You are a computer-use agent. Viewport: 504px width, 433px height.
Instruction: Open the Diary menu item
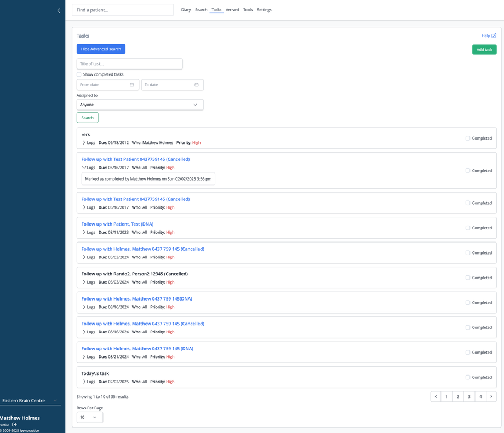tap(186, 10)
